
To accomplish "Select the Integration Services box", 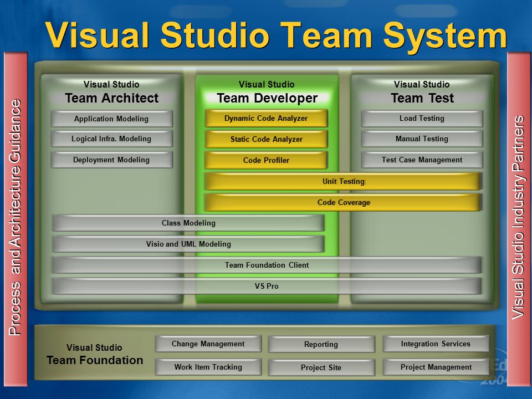I will click(x=436, y=344).
